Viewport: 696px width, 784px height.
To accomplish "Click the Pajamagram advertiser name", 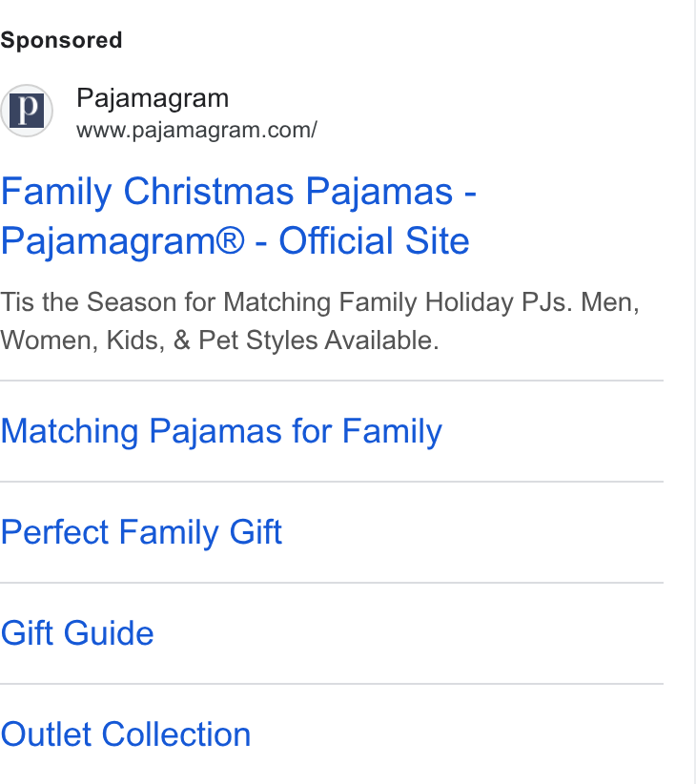I will 153,98.
